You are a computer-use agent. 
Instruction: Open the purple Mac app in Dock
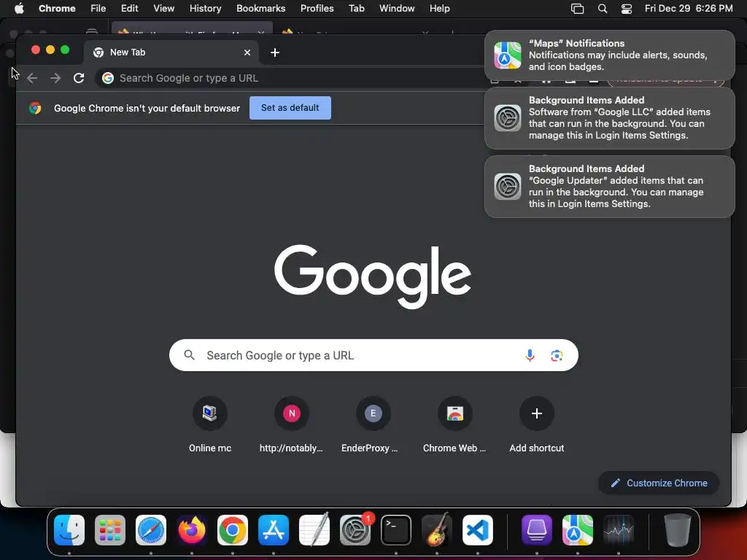537,530
